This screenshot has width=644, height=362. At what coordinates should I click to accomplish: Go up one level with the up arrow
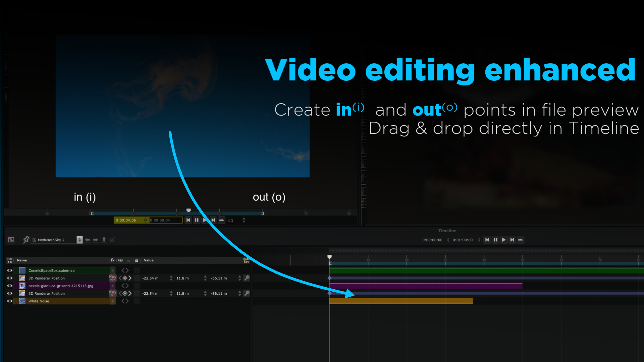104,240
